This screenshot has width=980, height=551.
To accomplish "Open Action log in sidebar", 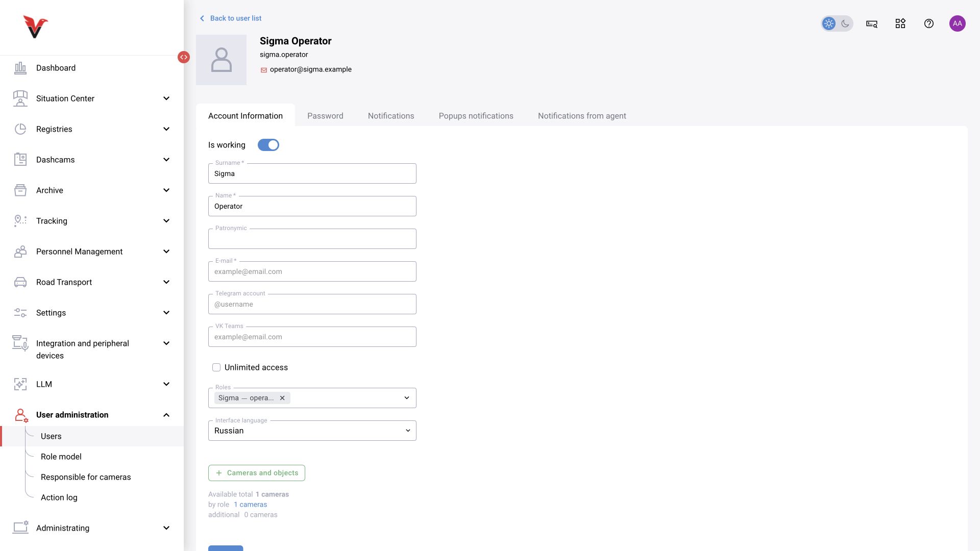I will 59,497.
